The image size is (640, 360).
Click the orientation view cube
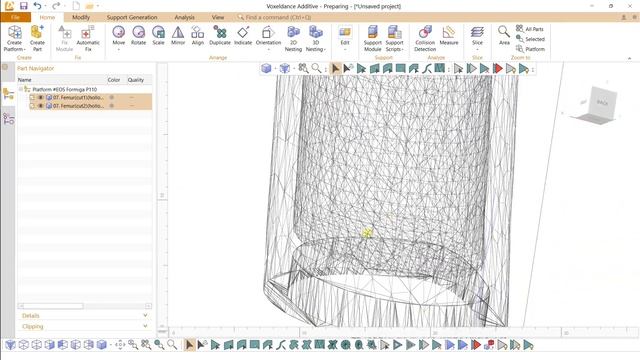[597, 104]
